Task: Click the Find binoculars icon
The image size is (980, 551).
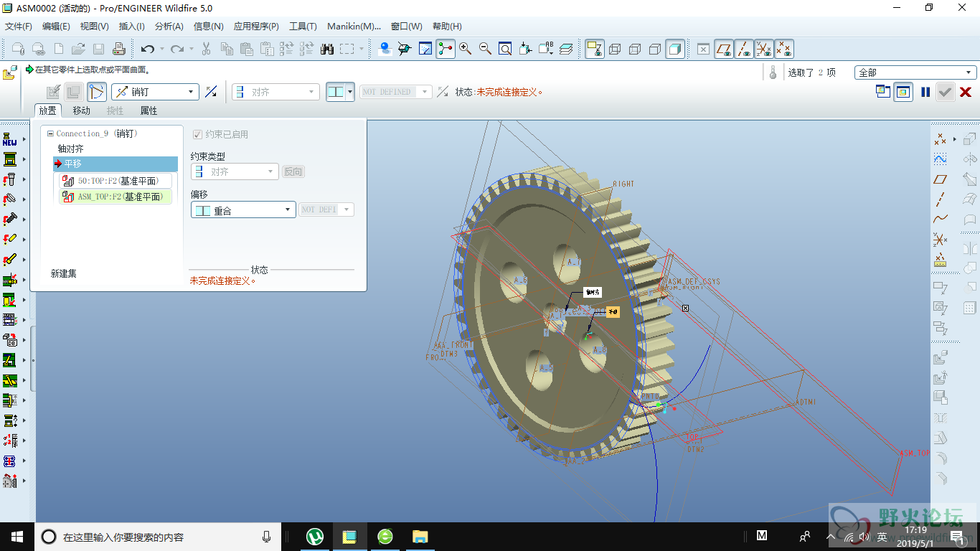Action: 327,49
